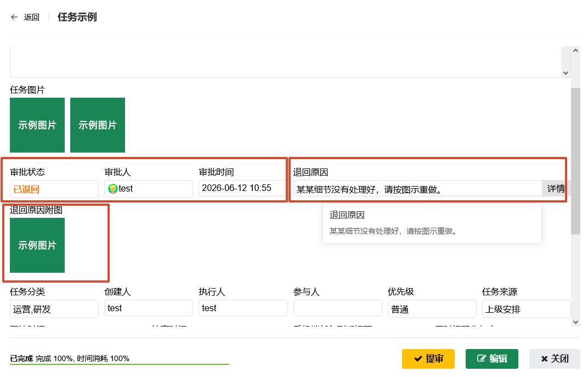
Task: Click the 审批状态 label
Action: [27, 172]
